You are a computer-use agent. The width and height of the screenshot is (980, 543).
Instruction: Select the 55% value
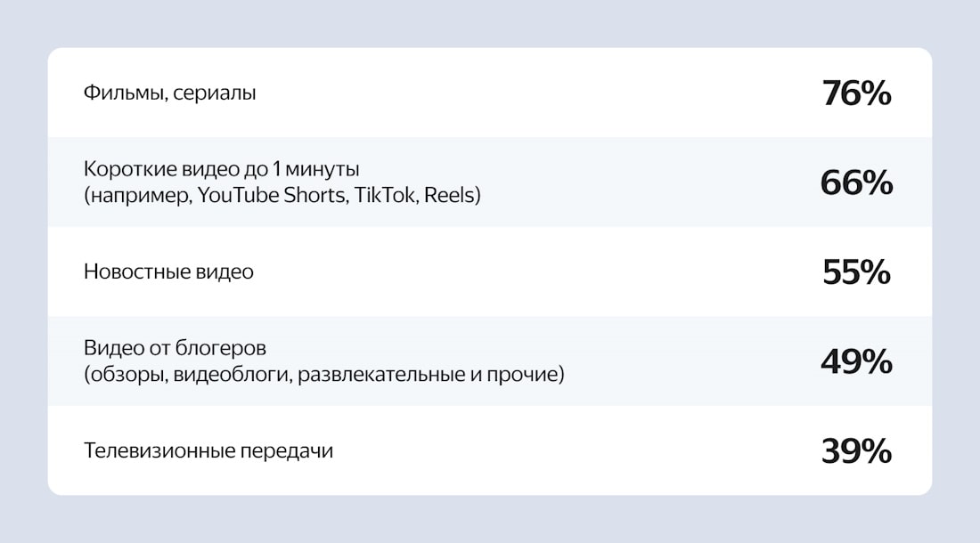(x=856, y=272)
